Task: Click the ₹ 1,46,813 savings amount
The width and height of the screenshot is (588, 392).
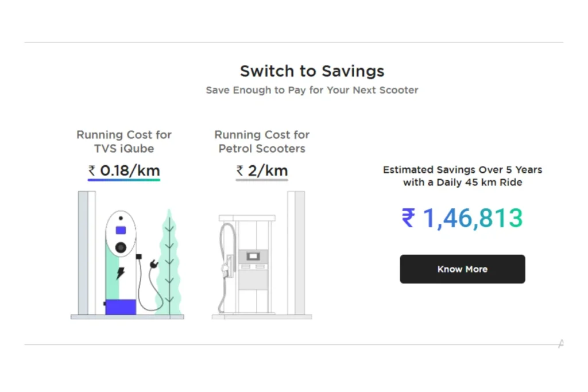Action: tap(462, 218)
